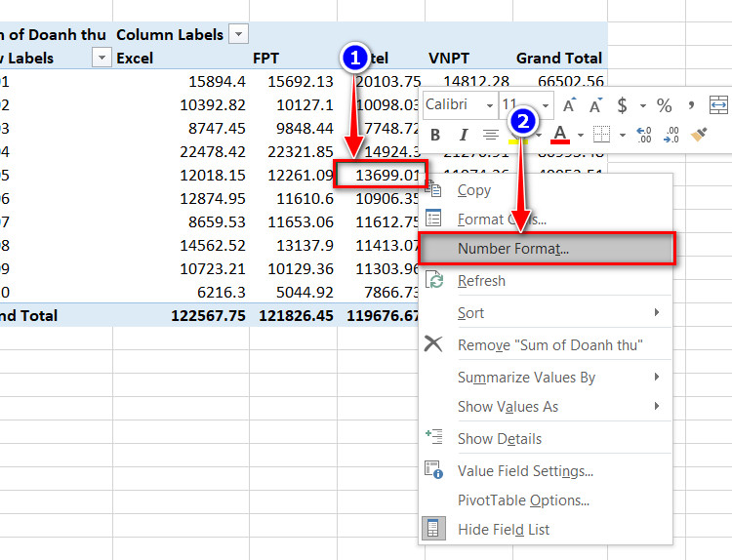Toggle Italic in the mini toolbar
732x560 pixels.
tap(463, 135)
